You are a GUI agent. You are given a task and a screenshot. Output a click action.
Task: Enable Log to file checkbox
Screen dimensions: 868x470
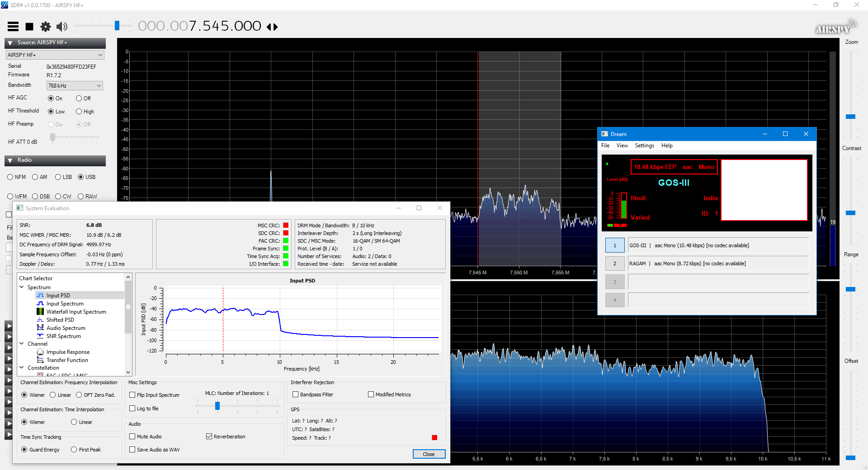point(132,409)
